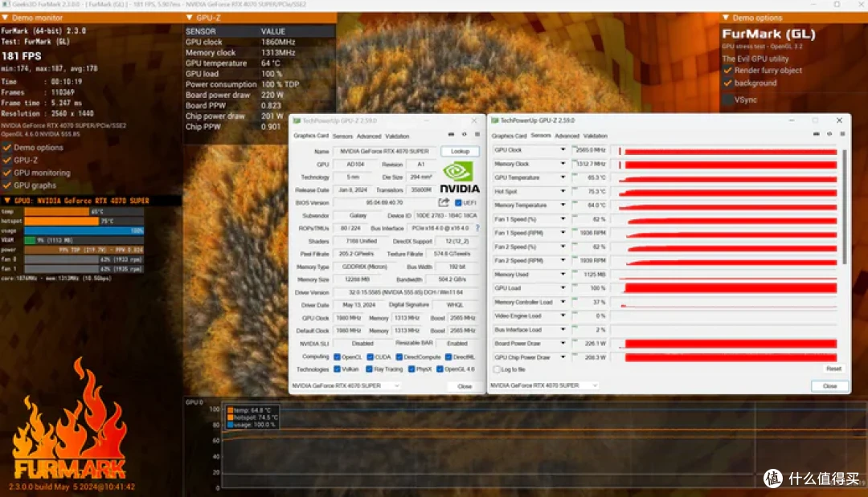This screenshot has width=868, height=497.
Task: Click the screenshot camera icon in Sensors GPU-Z window
Action: [816, 134]
